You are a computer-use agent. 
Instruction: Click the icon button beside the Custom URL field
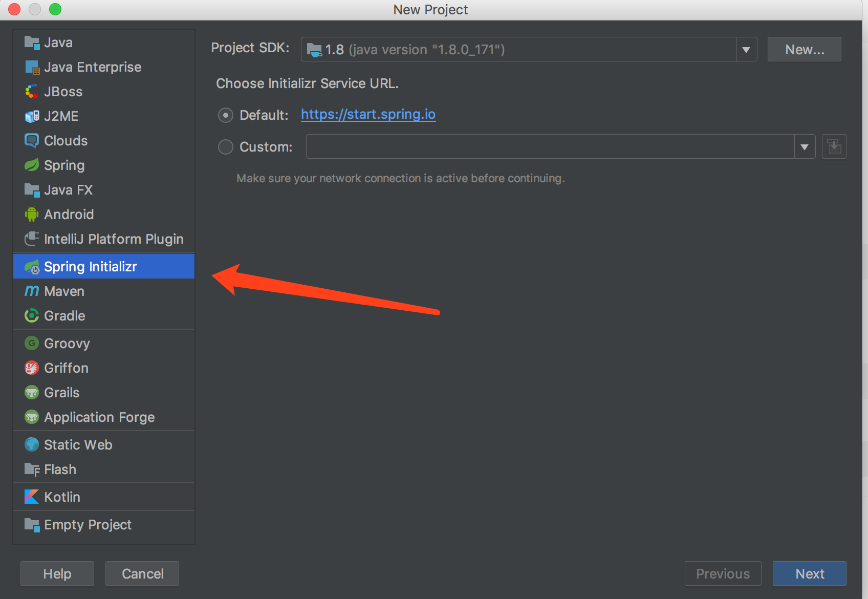pyautogui.click(x=834, y=147)
